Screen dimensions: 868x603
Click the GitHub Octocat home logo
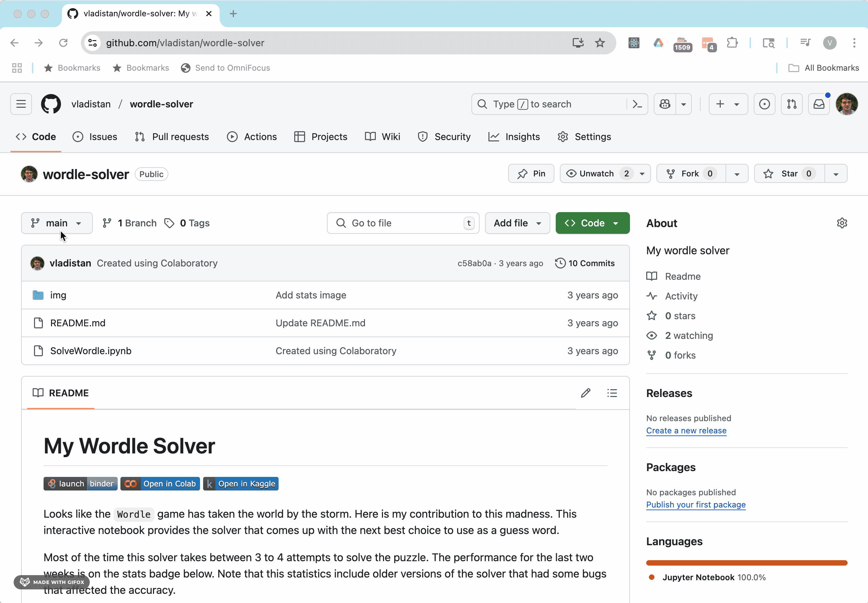point(51,104)
